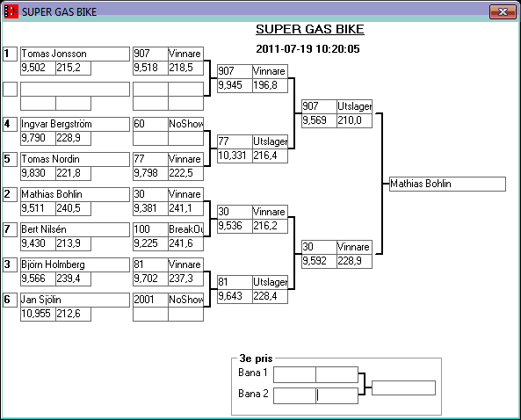Screen dimensions: 521x420
Task: Click the 10,331 quarterfinal time field
Action: [235, 156]
